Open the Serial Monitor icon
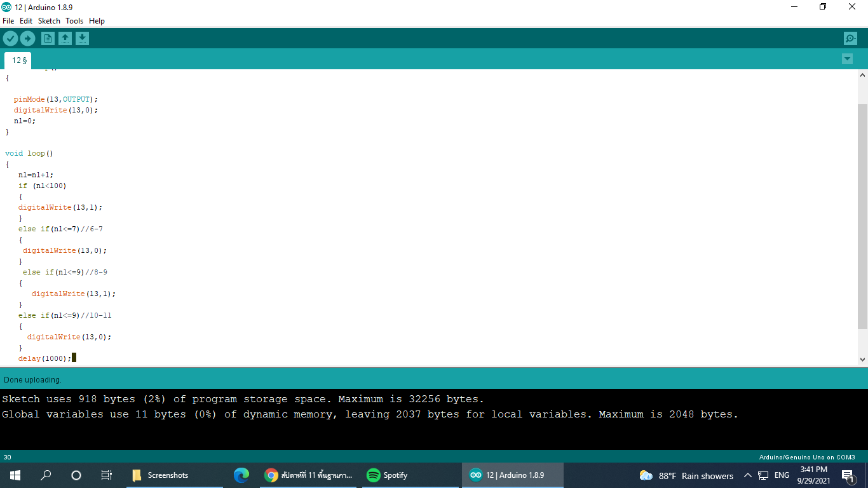Image resolution: width=868 pixels, height=488 pixels. [x=850, y=39]
